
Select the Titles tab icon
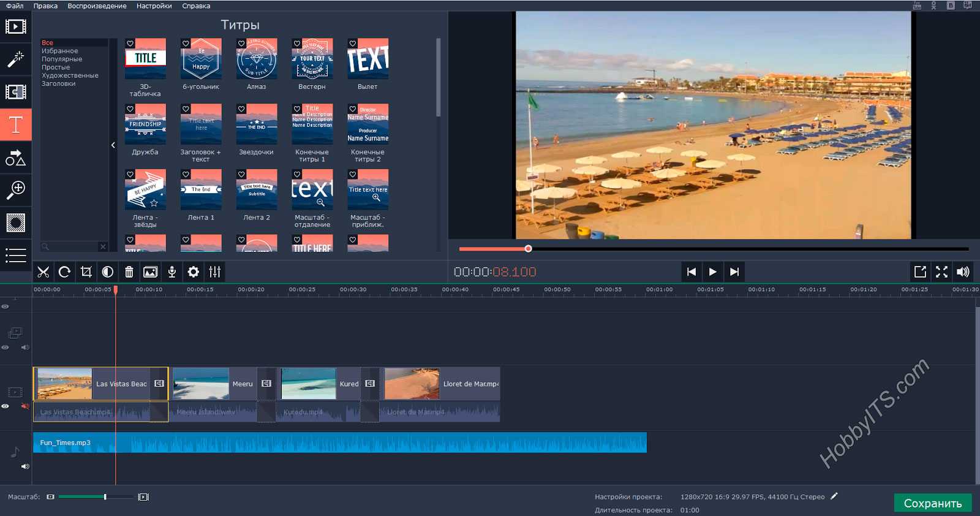[16, 124]
